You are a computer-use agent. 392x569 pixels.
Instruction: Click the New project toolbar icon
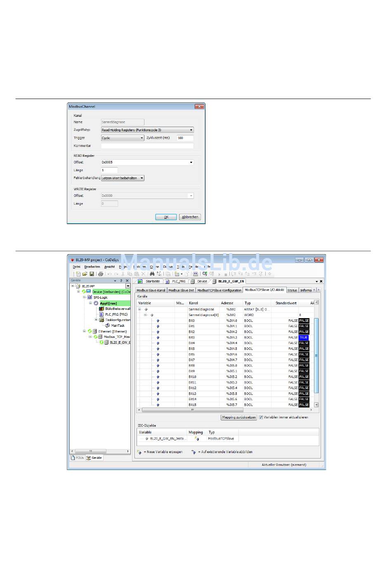point(78,274)
